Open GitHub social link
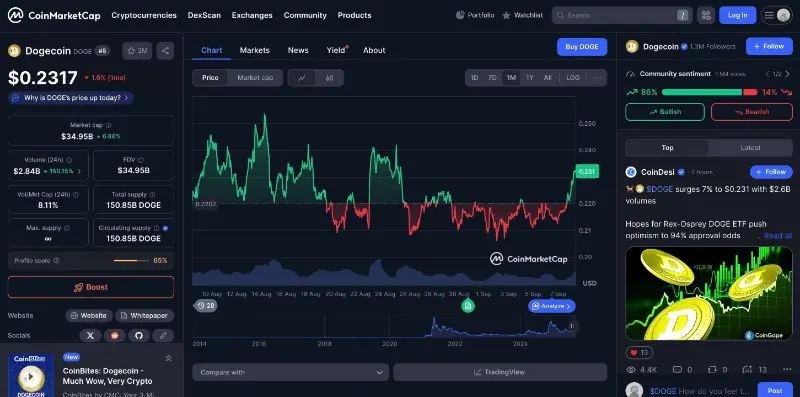The width and height of the screenshot is (800, 397). pos(139,335)
